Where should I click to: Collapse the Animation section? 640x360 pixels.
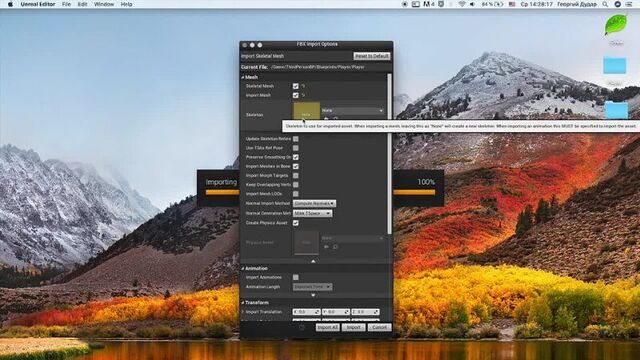(x=242, y=269)
